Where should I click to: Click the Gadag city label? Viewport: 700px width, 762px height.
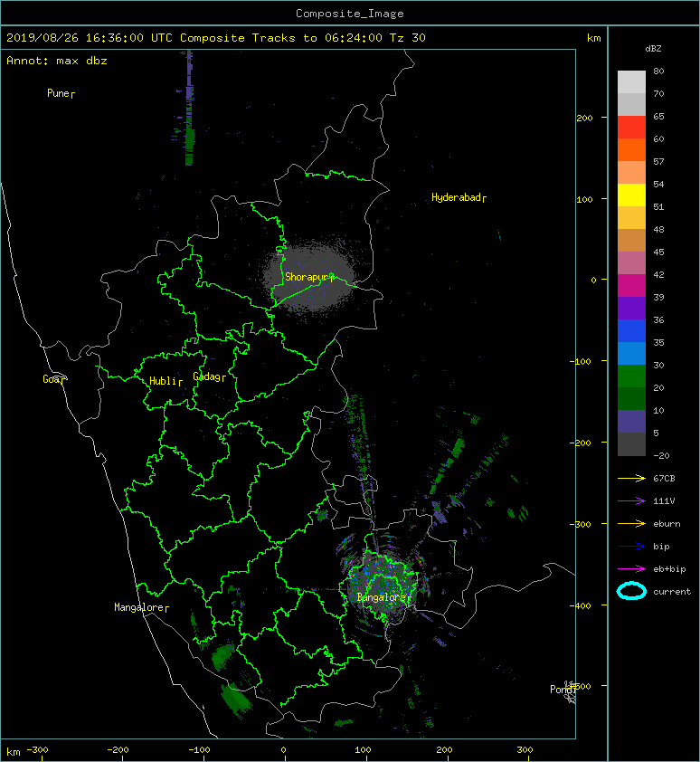pyautogui.click(x=206, y=376)
